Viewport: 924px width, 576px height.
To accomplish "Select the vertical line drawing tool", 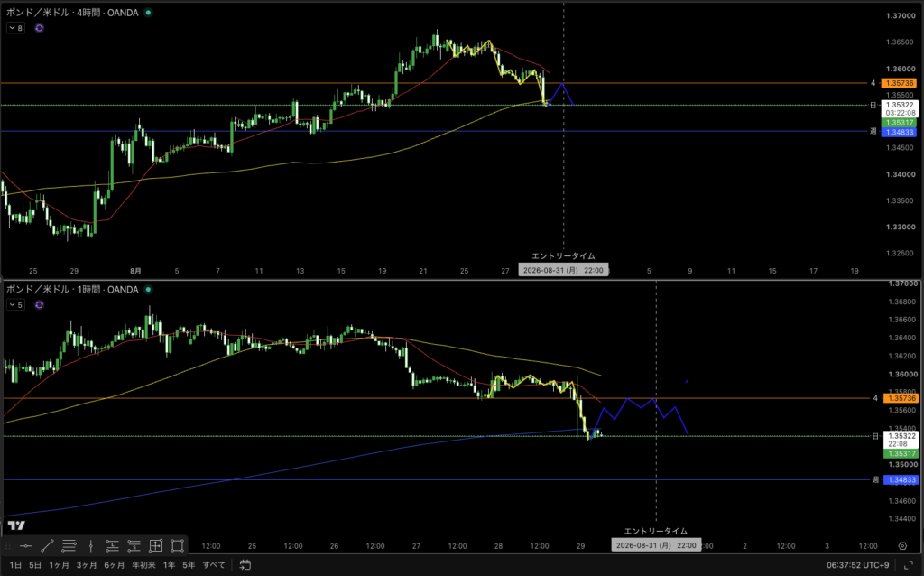I will tap(91, 546).
